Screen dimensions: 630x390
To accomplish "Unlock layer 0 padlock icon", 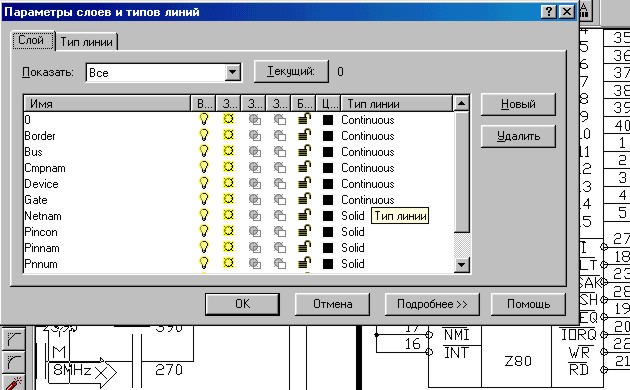I will click(x=305, y=119).
